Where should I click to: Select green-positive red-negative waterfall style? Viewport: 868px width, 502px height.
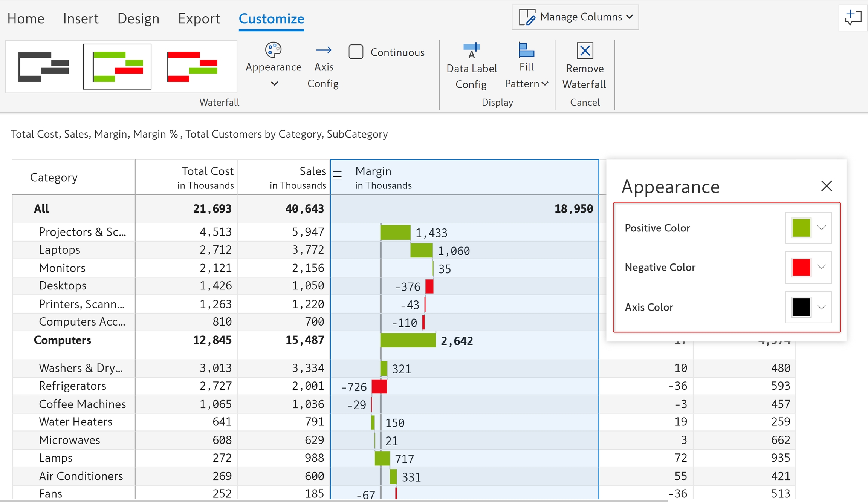pos(117,67)
